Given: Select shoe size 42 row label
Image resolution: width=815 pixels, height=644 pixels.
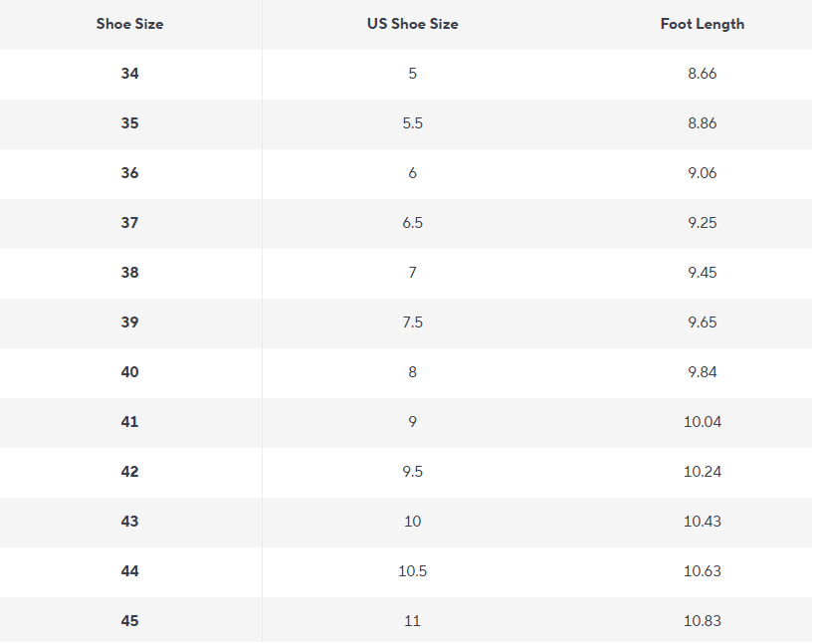Looking at the screenshot, I should [130, 472].
